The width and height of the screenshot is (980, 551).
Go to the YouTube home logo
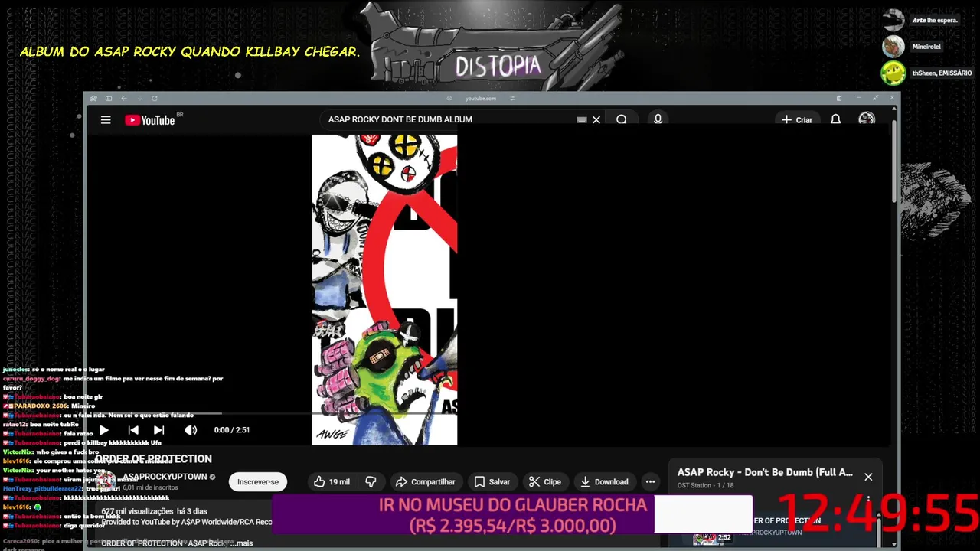[150, 120]
